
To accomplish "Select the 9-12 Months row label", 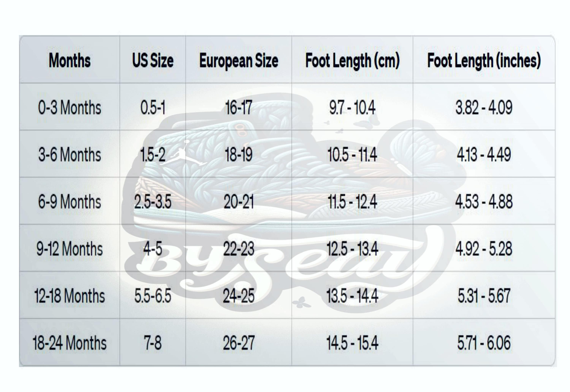I will (70, 249).
